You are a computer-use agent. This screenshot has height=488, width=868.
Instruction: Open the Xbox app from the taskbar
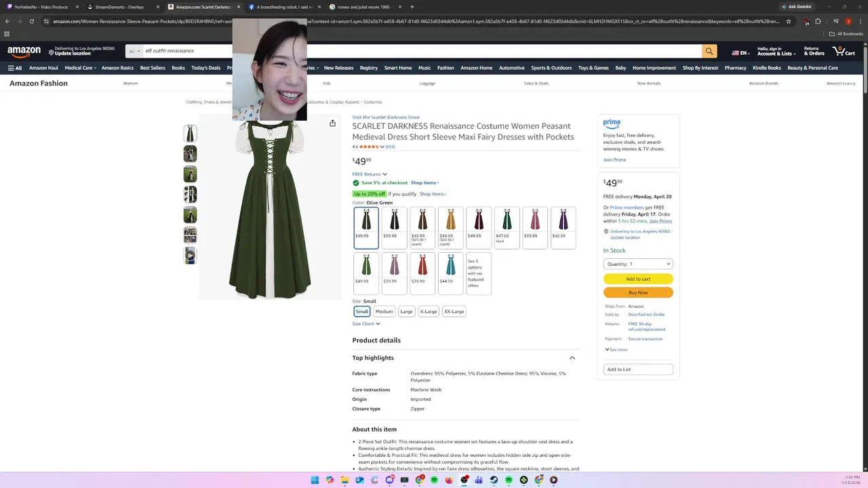(x=524, y=480)
